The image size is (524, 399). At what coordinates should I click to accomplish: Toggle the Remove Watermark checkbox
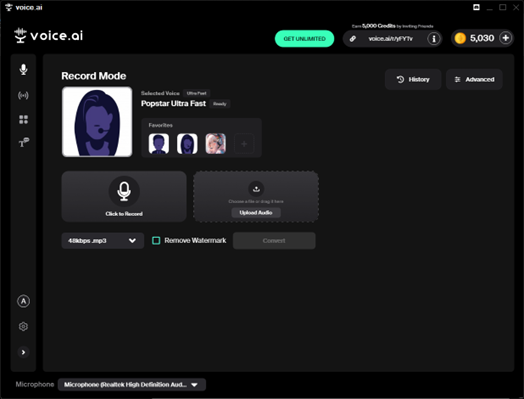coord(156,241)
